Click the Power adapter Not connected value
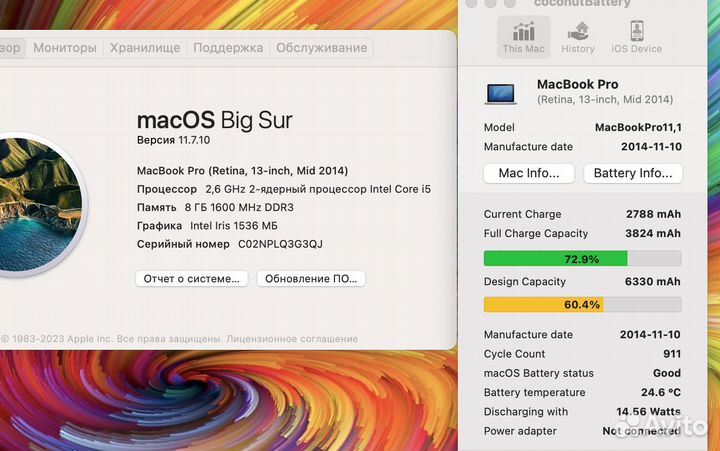 pyautogui.click(x=641, y=431)
